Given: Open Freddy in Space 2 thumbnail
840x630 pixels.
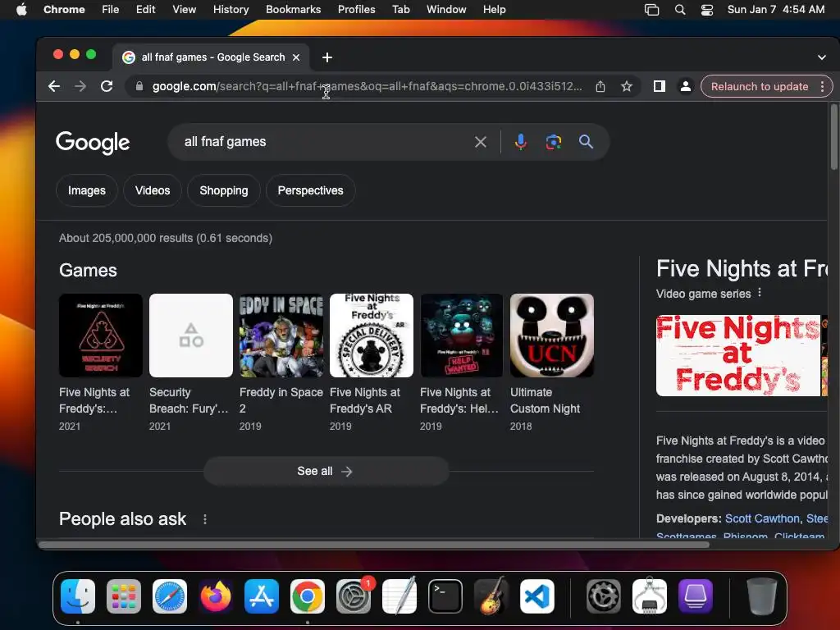Looking at the screenshot, I should 281,336.
